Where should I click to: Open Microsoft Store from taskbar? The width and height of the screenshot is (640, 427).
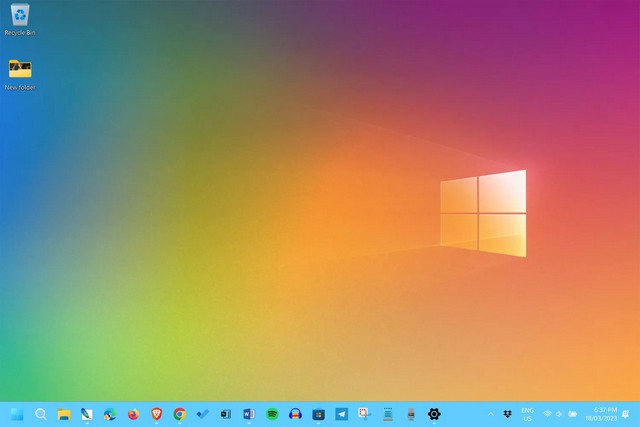[x=318, y=414]
